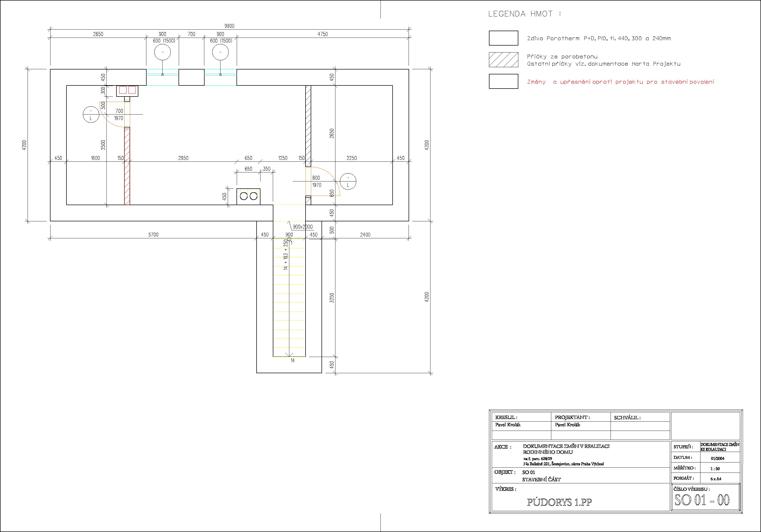Click the 'KRESLIL :' title block label
Viewport: 761px width, 532px height.
pyautogui.click(x=506, y=417)
